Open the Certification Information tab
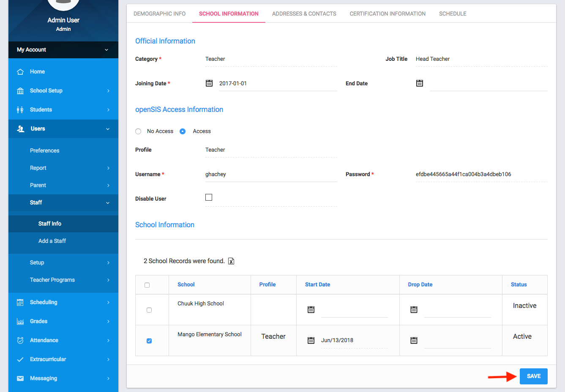The image size is (565, 392). click(388, 14)
